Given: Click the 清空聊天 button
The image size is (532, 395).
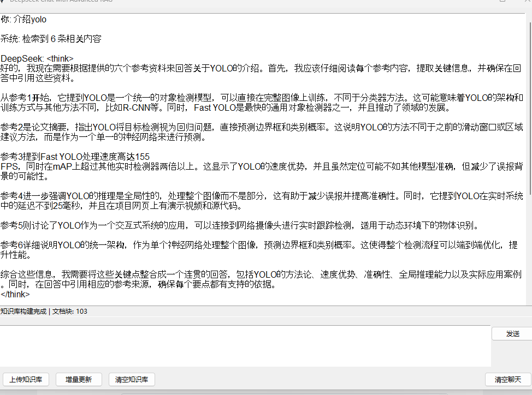Looking at the screenshot, I should coord(508,379).
